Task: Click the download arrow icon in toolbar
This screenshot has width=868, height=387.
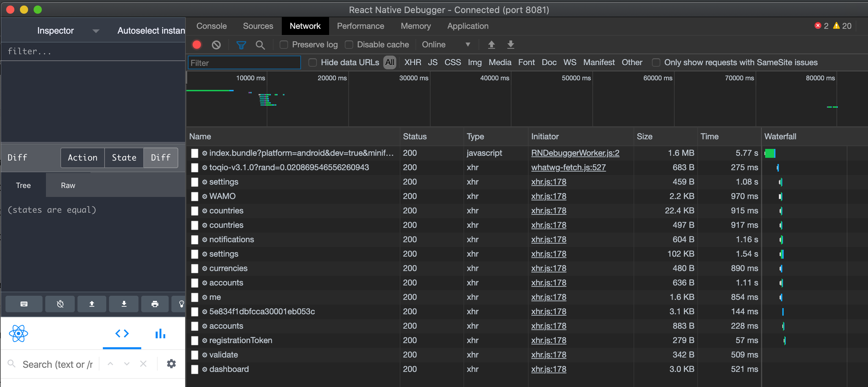Action: [510, 45]
